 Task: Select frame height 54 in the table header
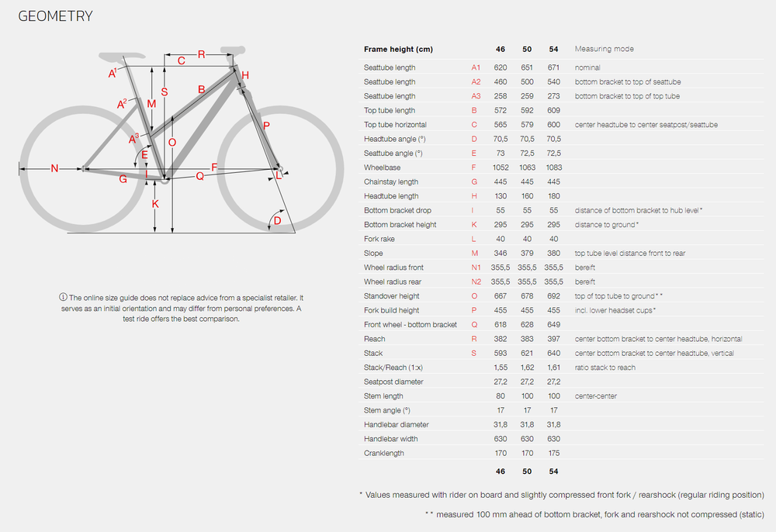(x=553, y=49)
